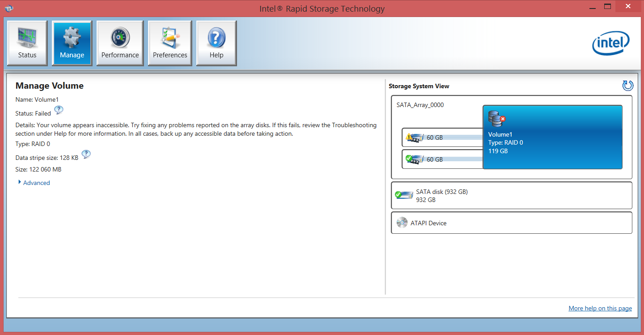Image resolution: width=644 pixels, height=335 pixels.
Task: Select the SATA disk 932 GB icon
Action: pyautogui.click(x=404, y=195)
